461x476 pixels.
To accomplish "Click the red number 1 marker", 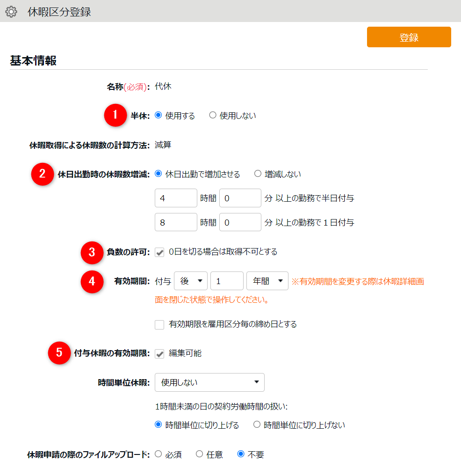I will (115, 115).
